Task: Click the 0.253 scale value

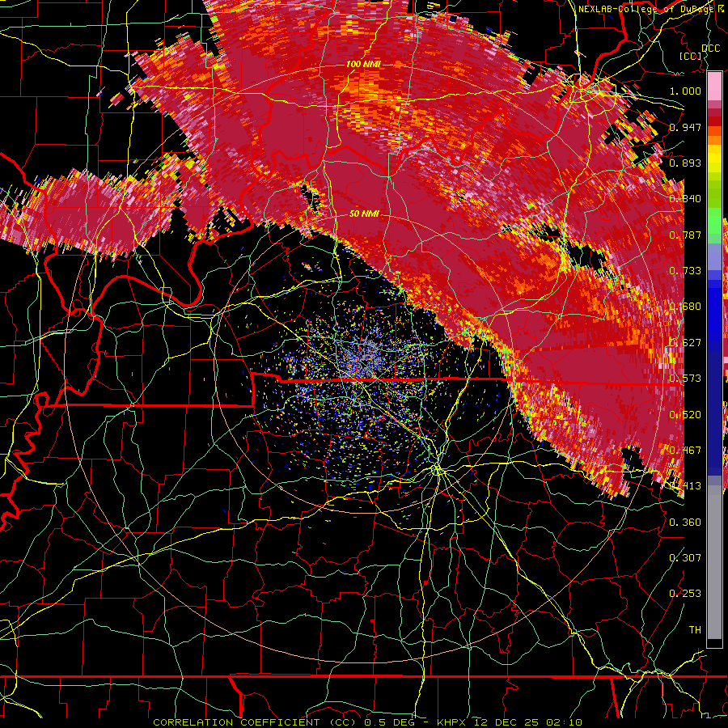Action: [685, 594]
